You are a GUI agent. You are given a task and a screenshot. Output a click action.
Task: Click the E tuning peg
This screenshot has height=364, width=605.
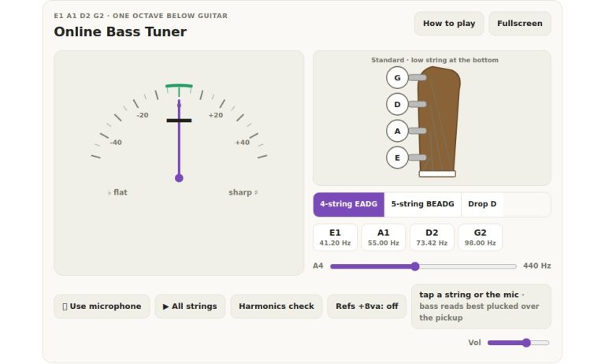397,158
